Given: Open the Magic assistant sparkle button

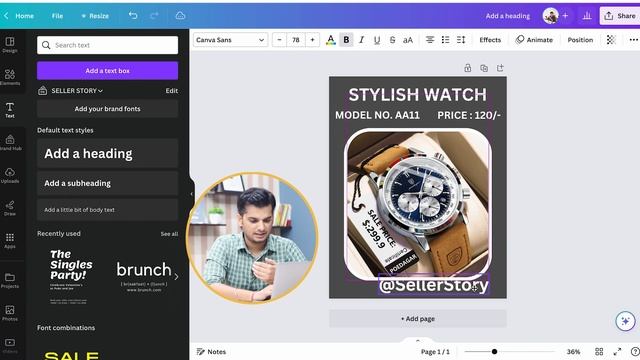Looking at the screenshot, I should (625, 321).
